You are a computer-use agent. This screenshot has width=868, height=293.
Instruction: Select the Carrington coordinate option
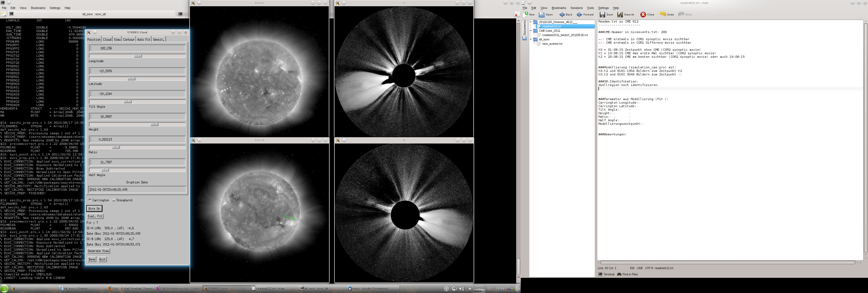tap(98, 200)
